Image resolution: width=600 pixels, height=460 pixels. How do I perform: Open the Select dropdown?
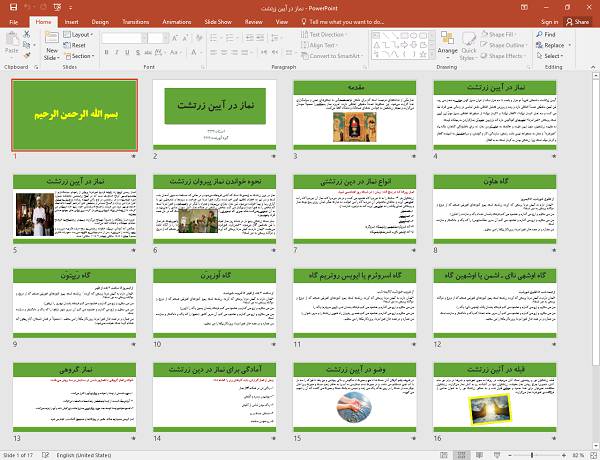click(x=549, y=56)
